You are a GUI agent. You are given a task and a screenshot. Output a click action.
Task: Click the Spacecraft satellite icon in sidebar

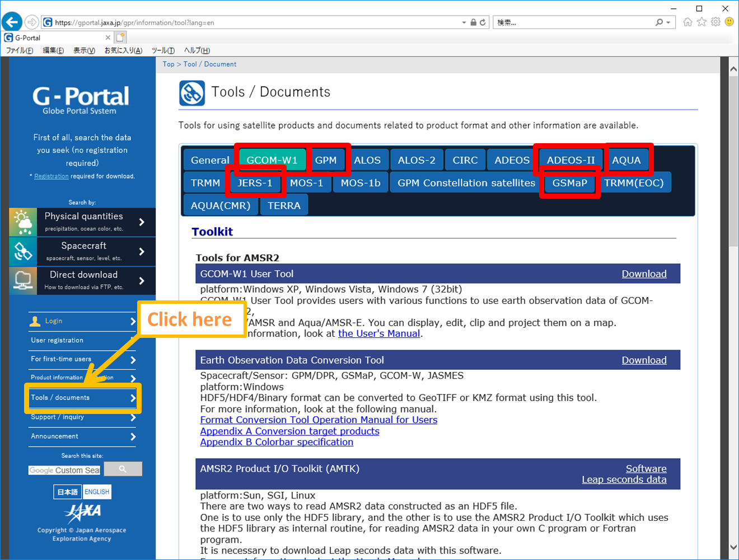[23, 251]
